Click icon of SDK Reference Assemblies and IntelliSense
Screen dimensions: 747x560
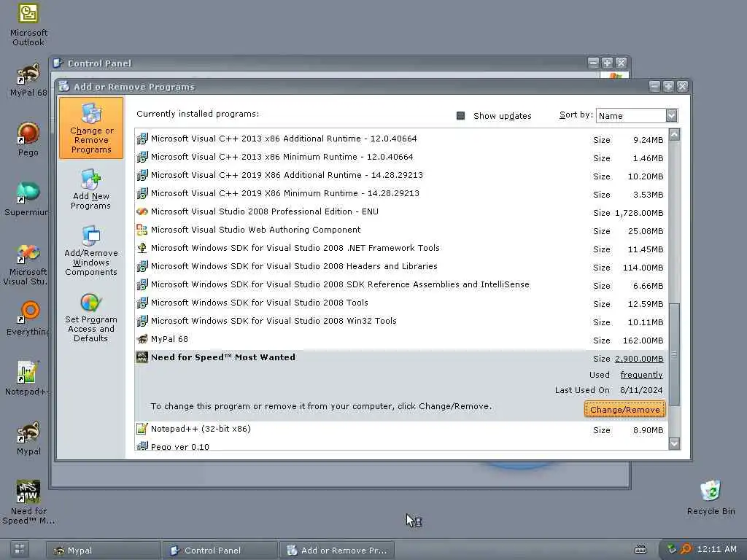tap(142, 285)
